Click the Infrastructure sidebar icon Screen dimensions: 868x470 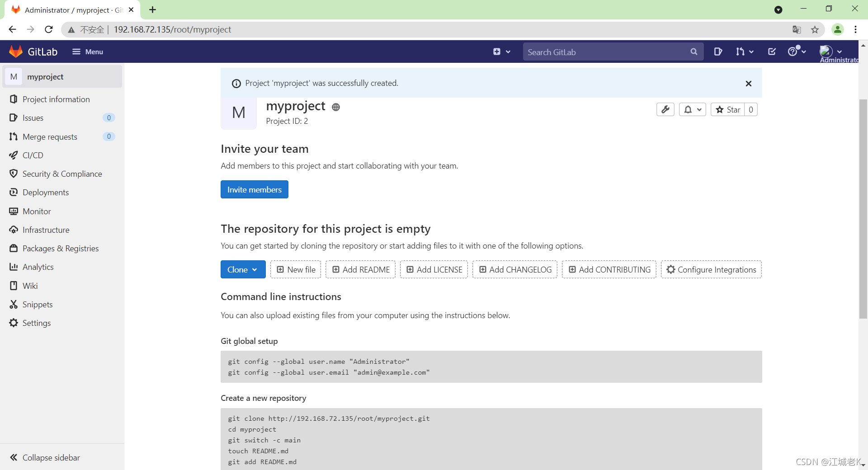point(14,230)
